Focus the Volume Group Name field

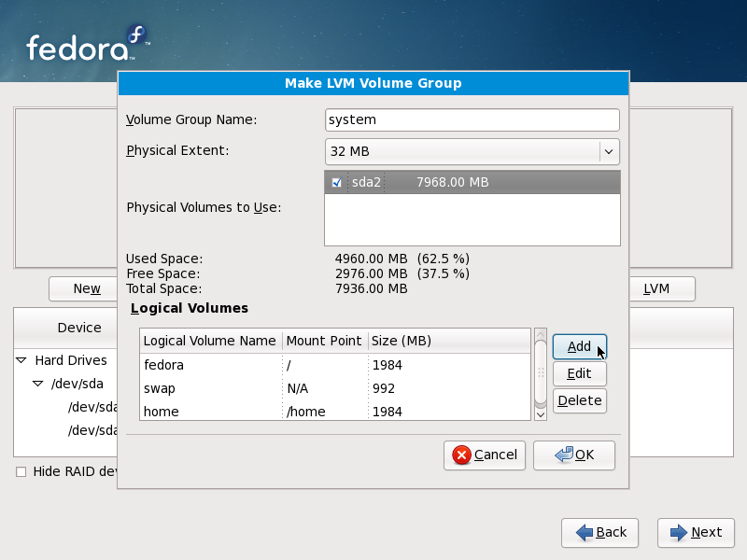[x=472, y=120]
